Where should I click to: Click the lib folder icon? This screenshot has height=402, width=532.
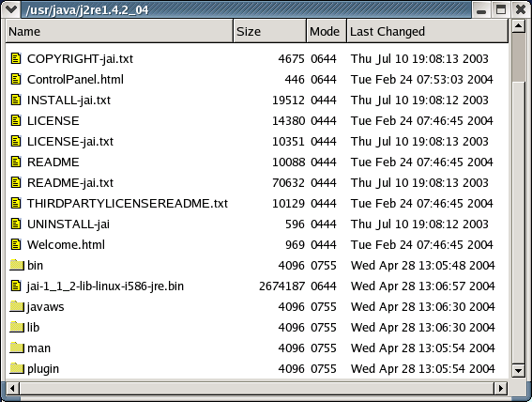(x=17, y=327)
